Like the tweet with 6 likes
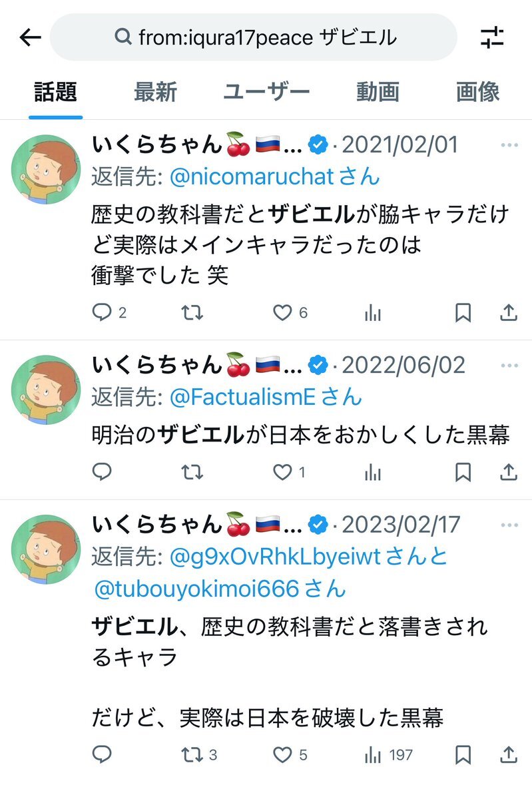The height and width of the screenshot is (799, 532). point(283,312)
